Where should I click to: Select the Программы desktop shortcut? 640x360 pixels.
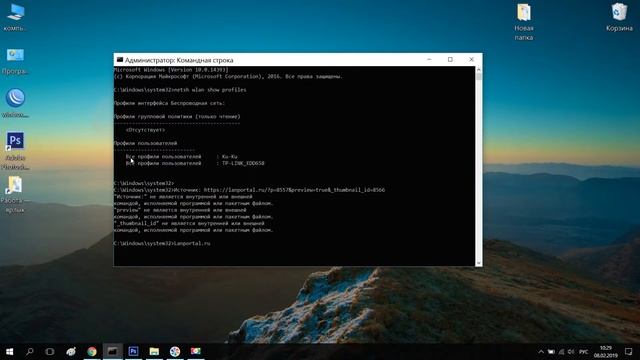coord(15,61)
